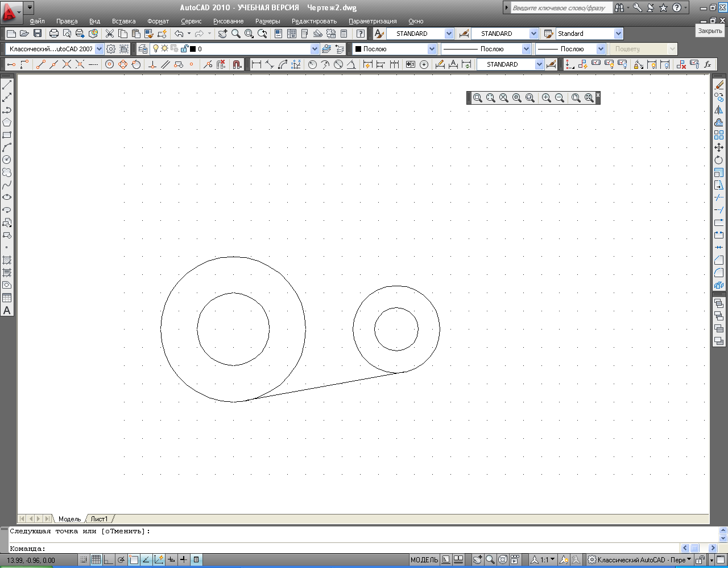Viewport: 728px width, 568px height.
Task: Toggle Grid Display in status bar
Action: click(x=96, y=560)
